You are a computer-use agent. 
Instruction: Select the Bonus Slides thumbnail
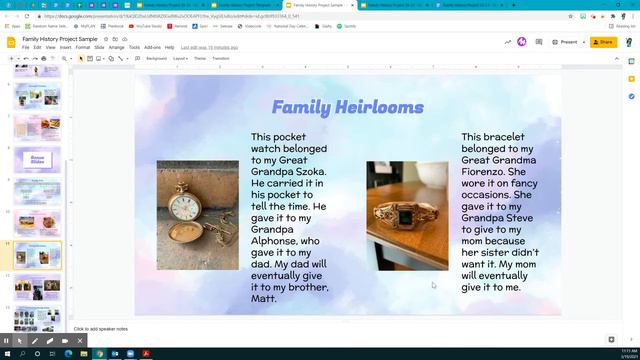38,160
